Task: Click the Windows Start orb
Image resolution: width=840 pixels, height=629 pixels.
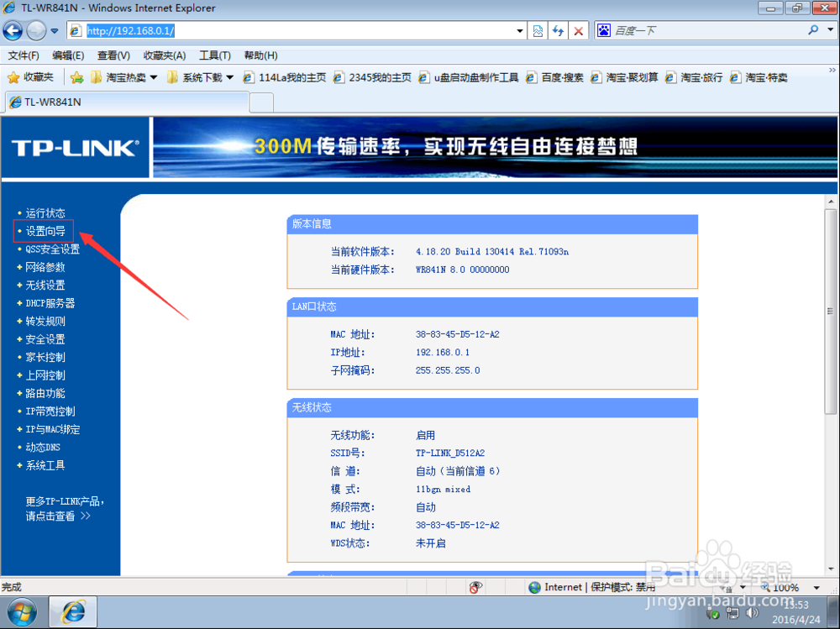Action: point(23,611)
